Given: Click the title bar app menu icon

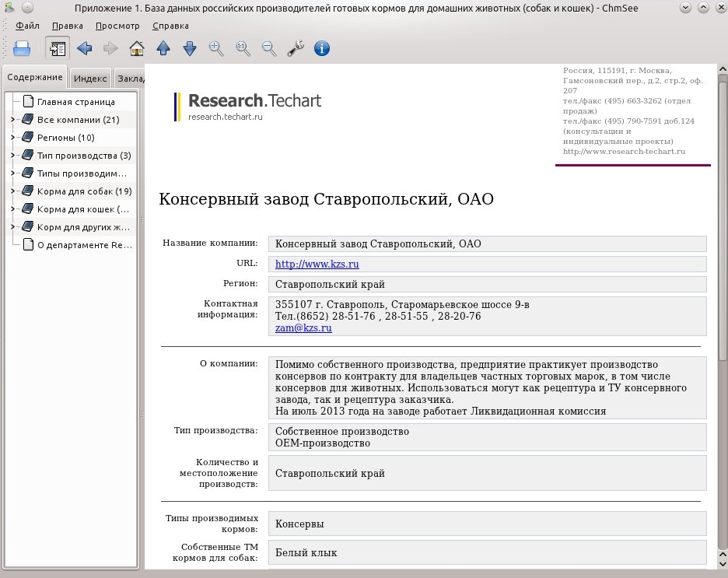Looking at the screenshot, I should click(x=9, y=8).
